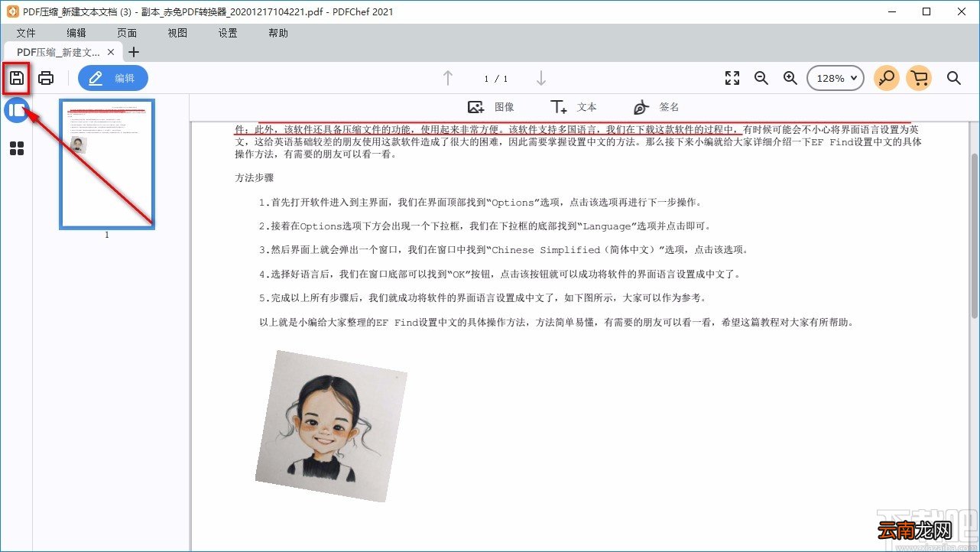This screenshot has width=980, height=552.
Task: Click the vertical scrollbar of the document
Action: [x=974, y=235]
